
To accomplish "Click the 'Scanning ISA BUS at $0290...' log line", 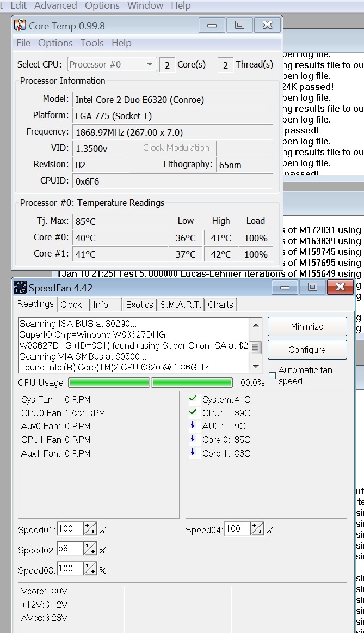I will pos(78,324).
